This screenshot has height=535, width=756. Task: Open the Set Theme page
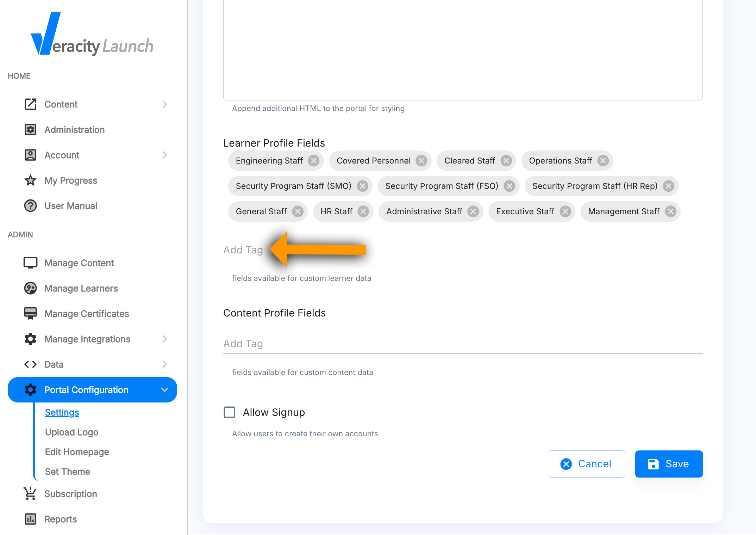[67, 472]
